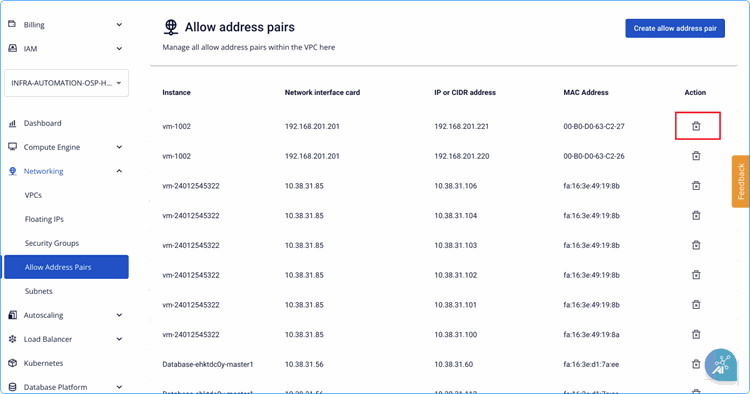The image size is (750, 394).
Task: Open the INFRA-AUTOMATION-OSP project dropdown
Action: click(66, 83)
